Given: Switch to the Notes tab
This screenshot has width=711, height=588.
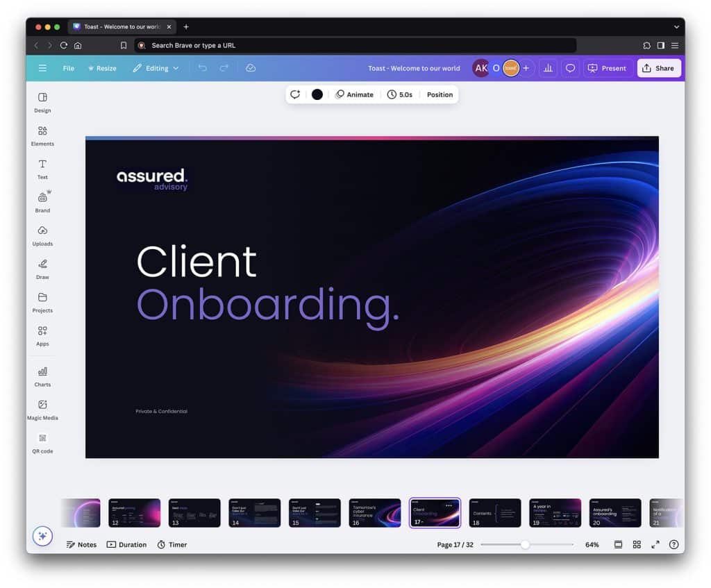Looking at the screenshot, I should (81, 544).
